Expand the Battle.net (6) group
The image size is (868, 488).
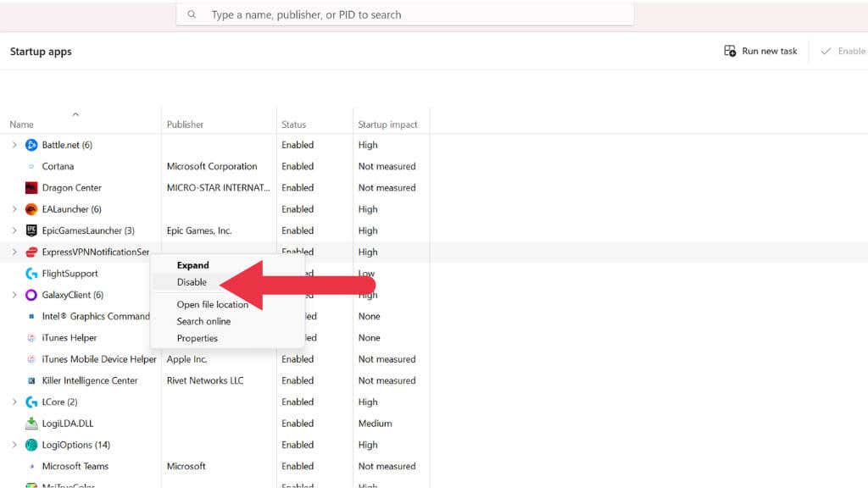[14, 145]
